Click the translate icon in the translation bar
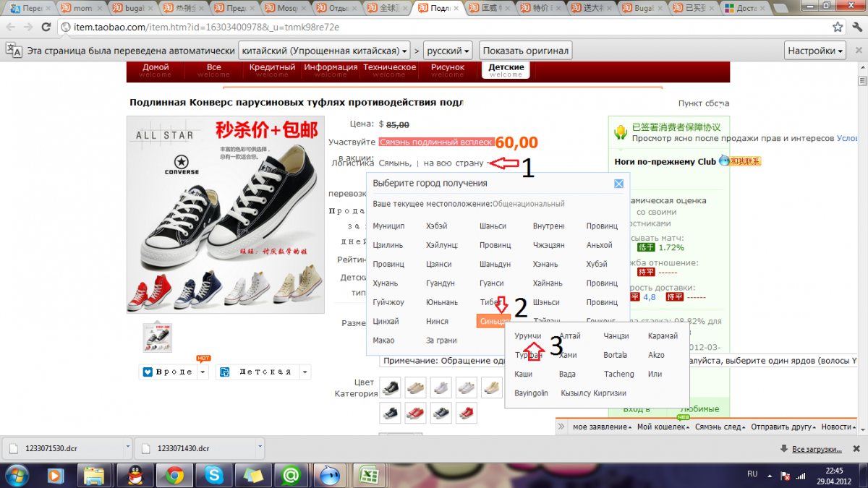Image resolution: width=868 pixels, height=488 pixels. click(14, 50)
